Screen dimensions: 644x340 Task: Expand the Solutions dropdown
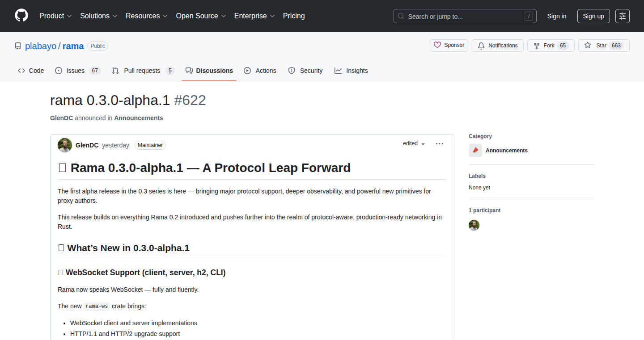(99, 16)
